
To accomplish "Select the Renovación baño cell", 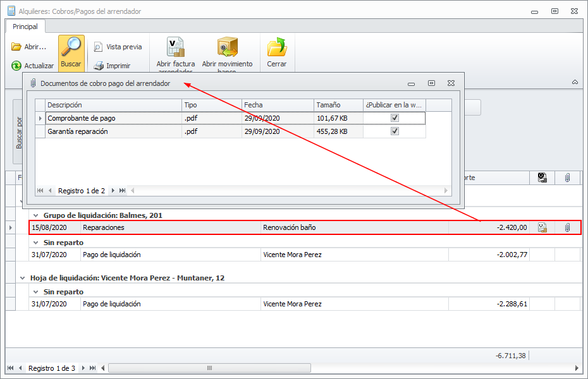I will pyautogui.click(x=354, y=227).
